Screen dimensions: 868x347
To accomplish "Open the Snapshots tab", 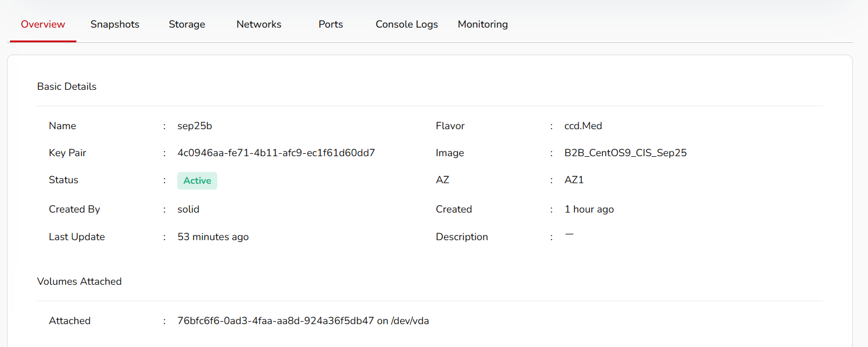I will (x=115, y=25).
